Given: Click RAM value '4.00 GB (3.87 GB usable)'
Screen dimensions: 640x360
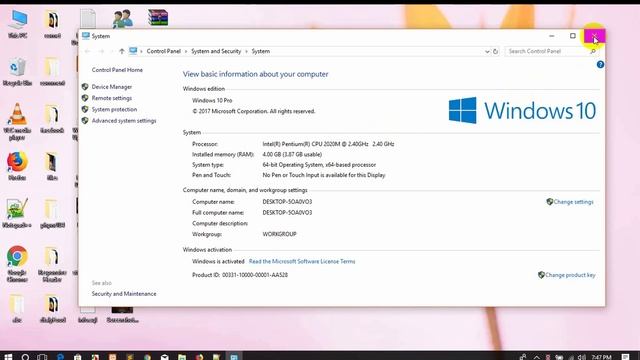Looking at the screenshot, I should [x=292, y=155].
